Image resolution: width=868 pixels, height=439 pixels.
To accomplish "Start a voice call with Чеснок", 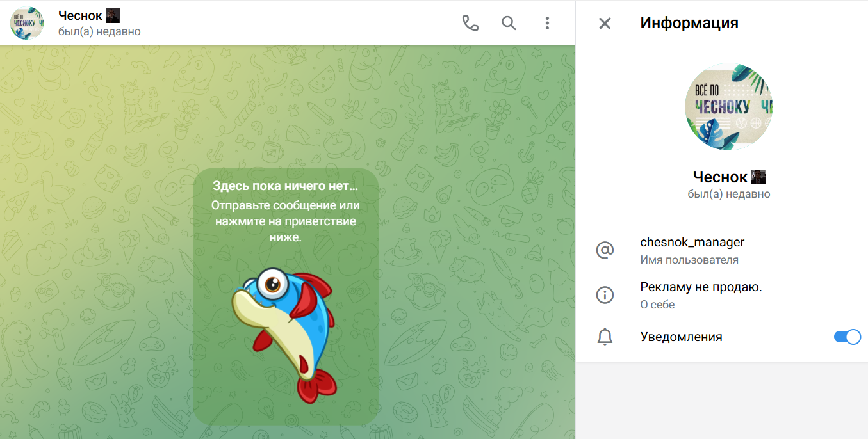I will [x=470, y=23].
